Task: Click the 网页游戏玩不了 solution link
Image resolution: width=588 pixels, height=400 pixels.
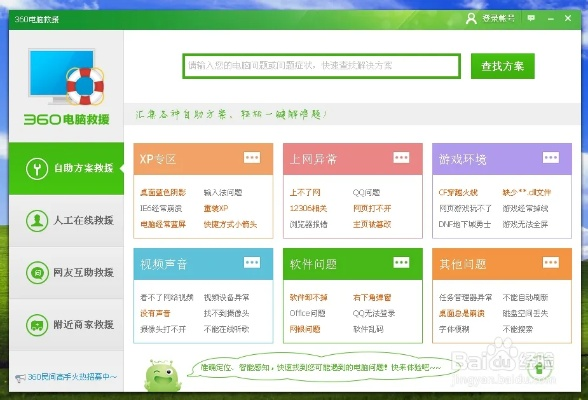Action: coord(465,208)
